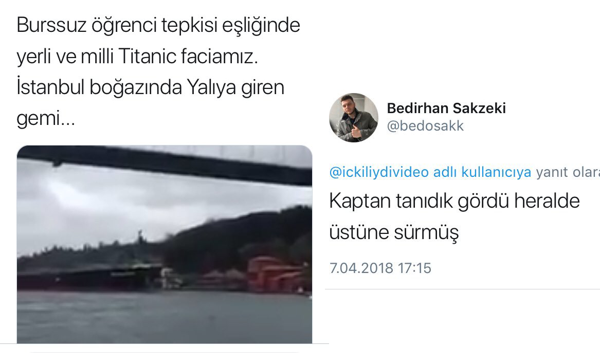
Task: Click the 'Kaptan tanıdık gördü heralde' reply text
Action: [x=454, y=201]
